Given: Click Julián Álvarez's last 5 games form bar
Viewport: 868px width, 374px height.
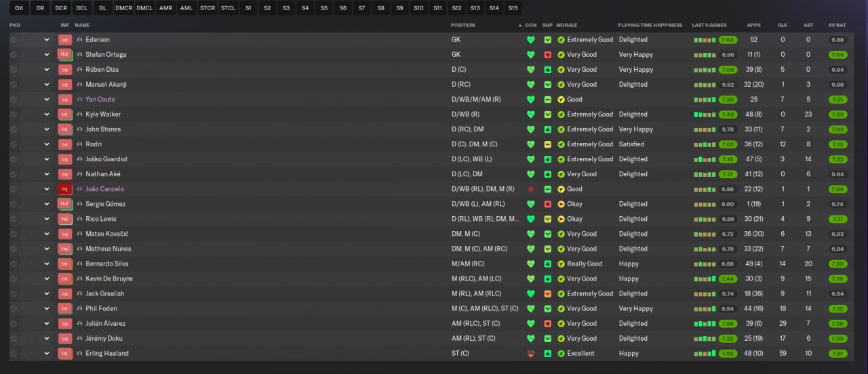Looking at the screenshot, I should (705, 324).
